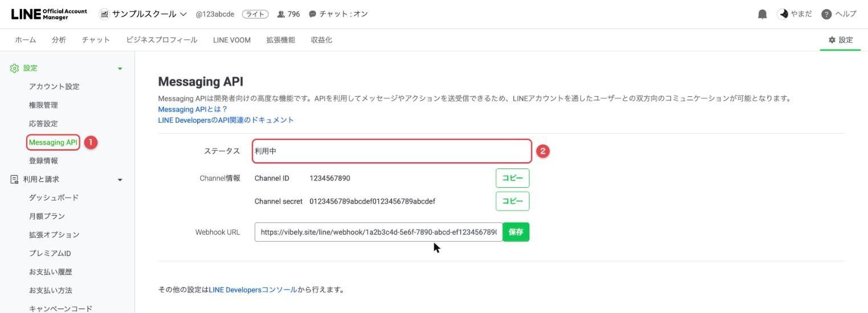868x313 pixels.
Task: Open the LINE Developersコンソール link
Action: click(253, 290)
